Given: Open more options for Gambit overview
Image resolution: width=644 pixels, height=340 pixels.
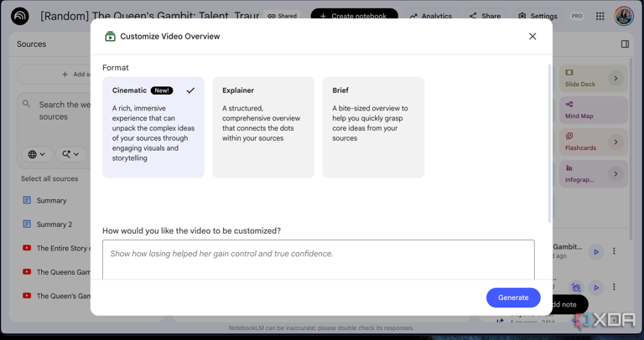Looking at the screenshot, I should click(x=614, y=251).
